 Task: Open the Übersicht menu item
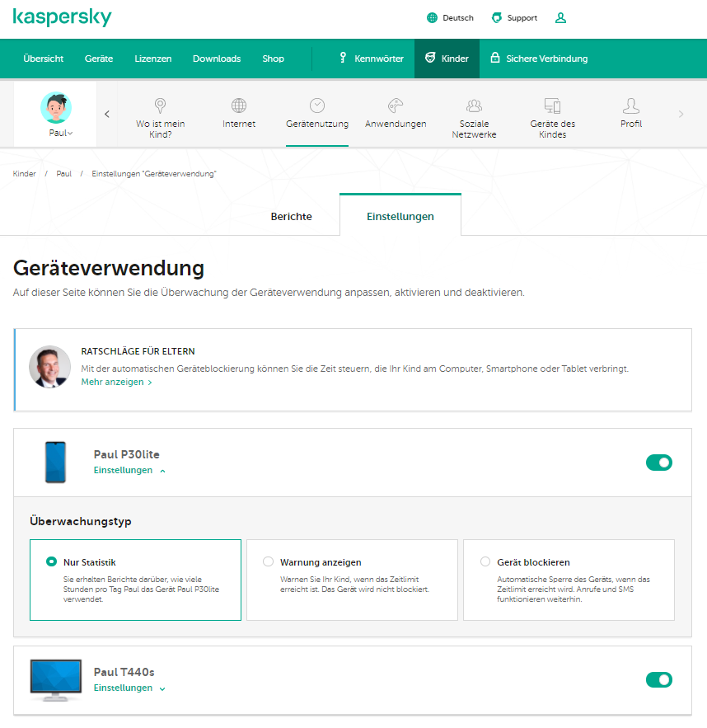pos(43,59)
